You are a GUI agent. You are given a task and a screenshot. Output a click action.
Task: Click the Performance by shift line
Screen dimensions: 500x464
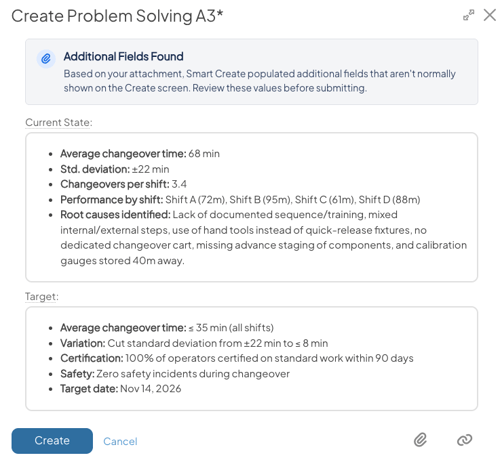coord(240,199)
